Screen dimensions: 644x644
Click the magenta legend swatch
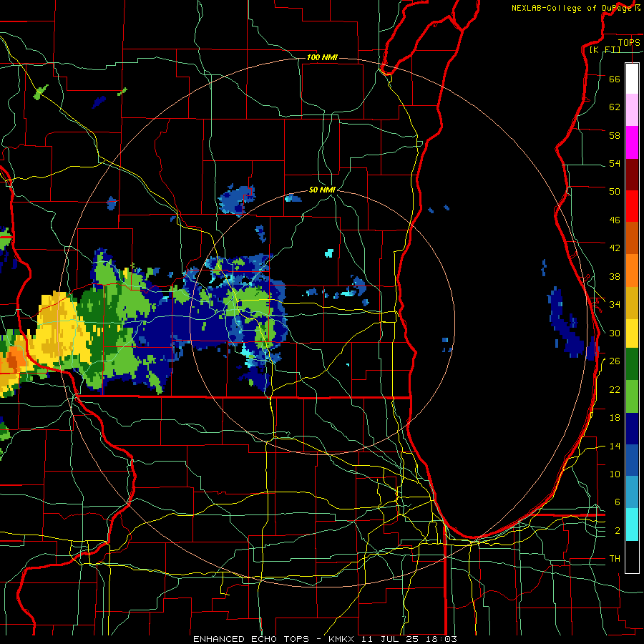[x=632, y=142]
